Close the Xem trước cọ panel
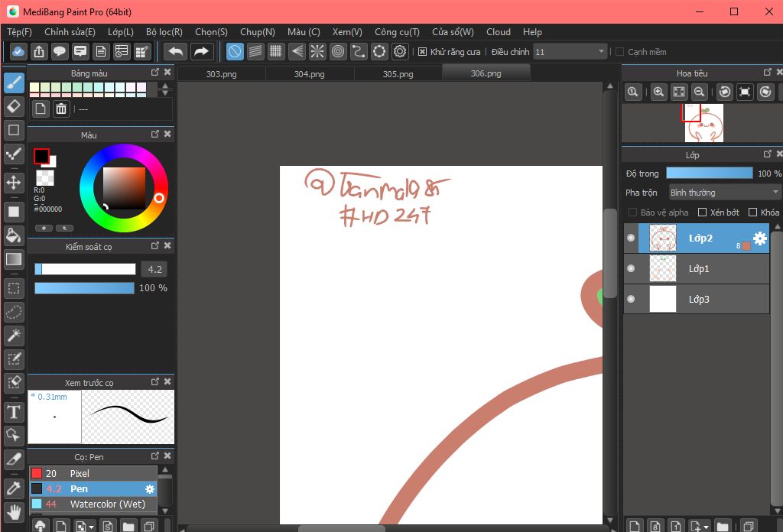The image size is (783, 532). (x=167, y=381)
